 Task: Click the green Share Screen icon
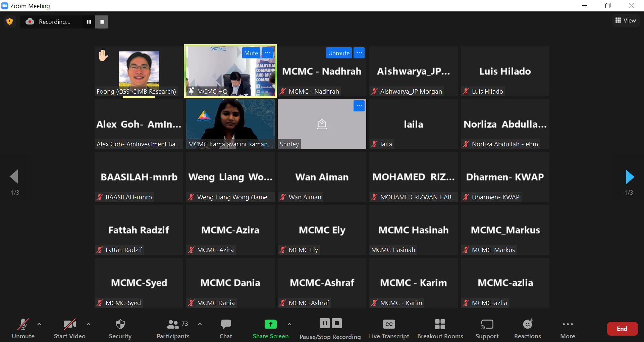[x=270, y=324]
